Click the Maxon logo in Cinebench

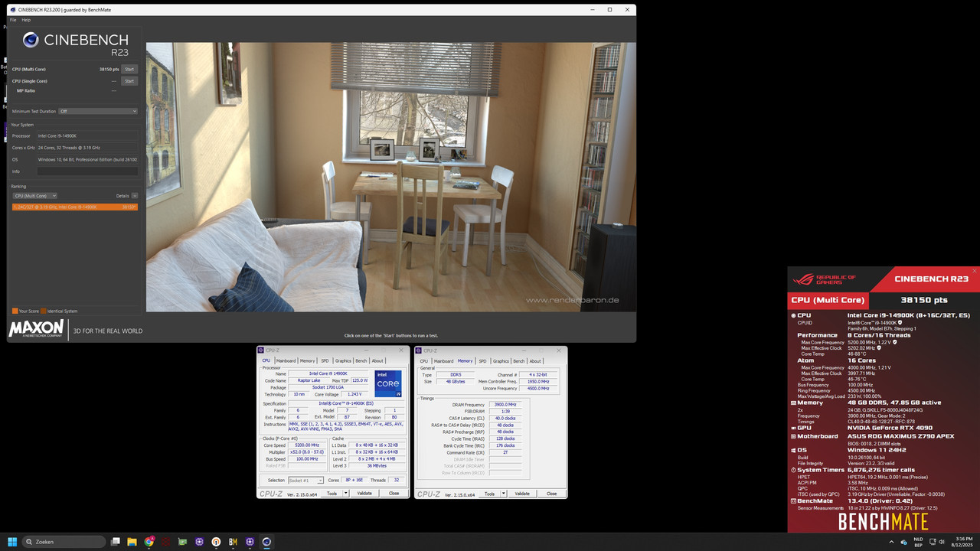pos(36,329)
